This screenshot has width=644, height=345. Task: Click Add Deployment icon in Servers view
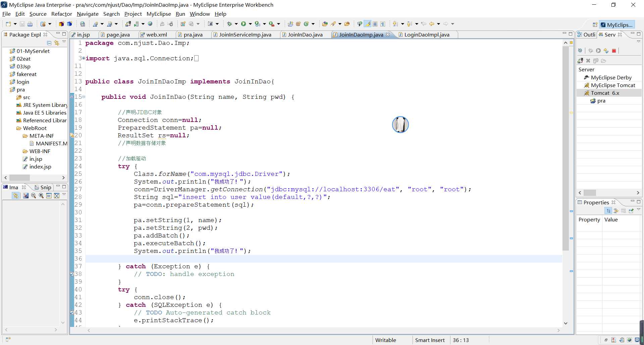coord(580,61)
